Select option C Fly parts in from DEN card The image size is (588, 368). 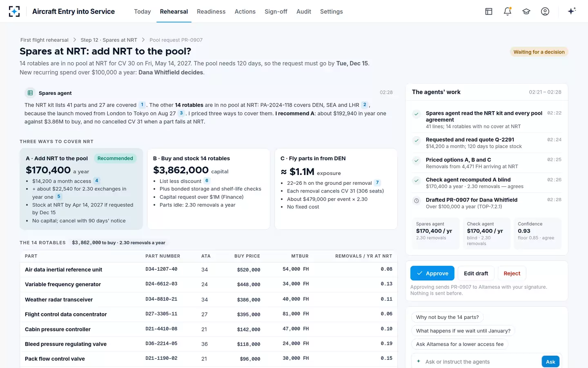tap(336, 189)
